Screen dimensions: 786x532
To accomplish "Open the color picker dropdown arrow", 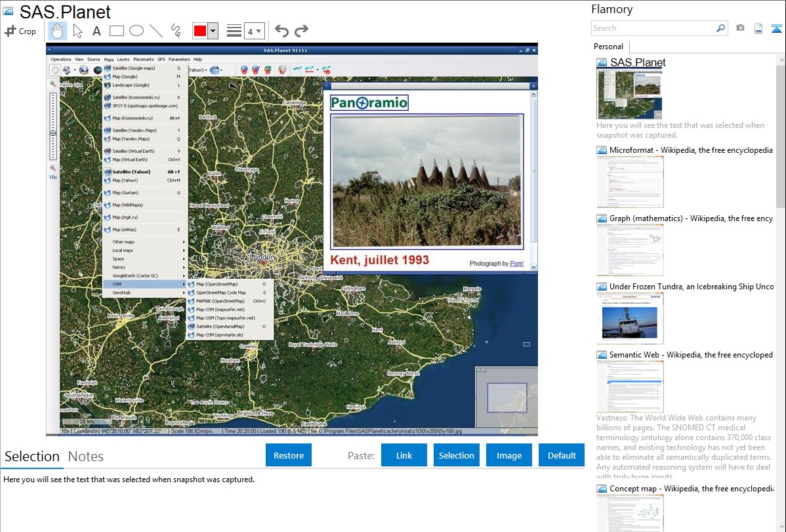I will [x=213, y=31].
